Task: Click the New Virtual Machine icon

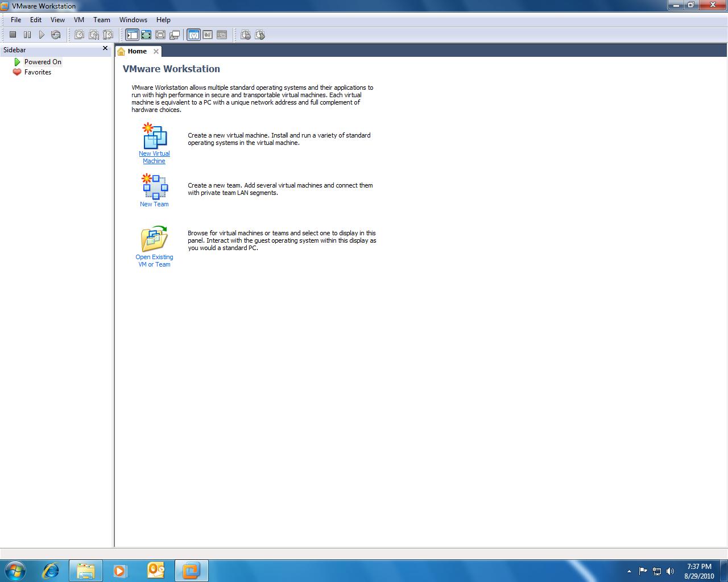Action: tap(154, 135)
